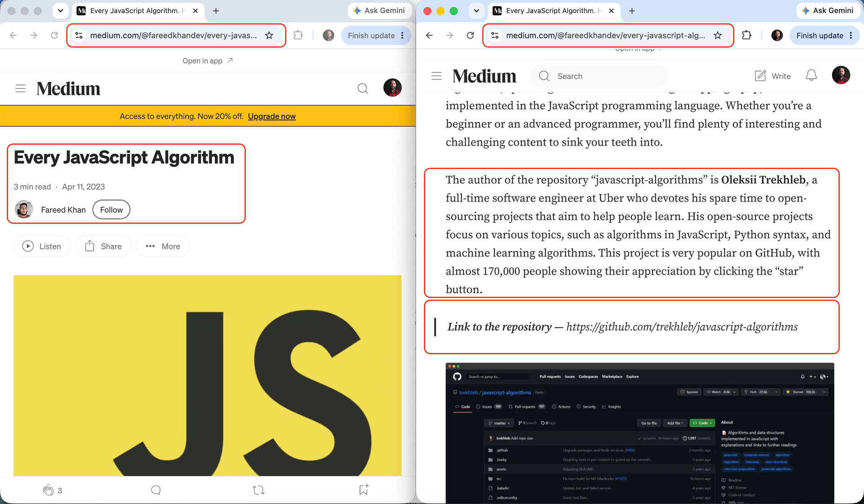The width and height of the screenshot is (864, 504).
Task: Close the tab in right browser window
Action: [611, 11]
